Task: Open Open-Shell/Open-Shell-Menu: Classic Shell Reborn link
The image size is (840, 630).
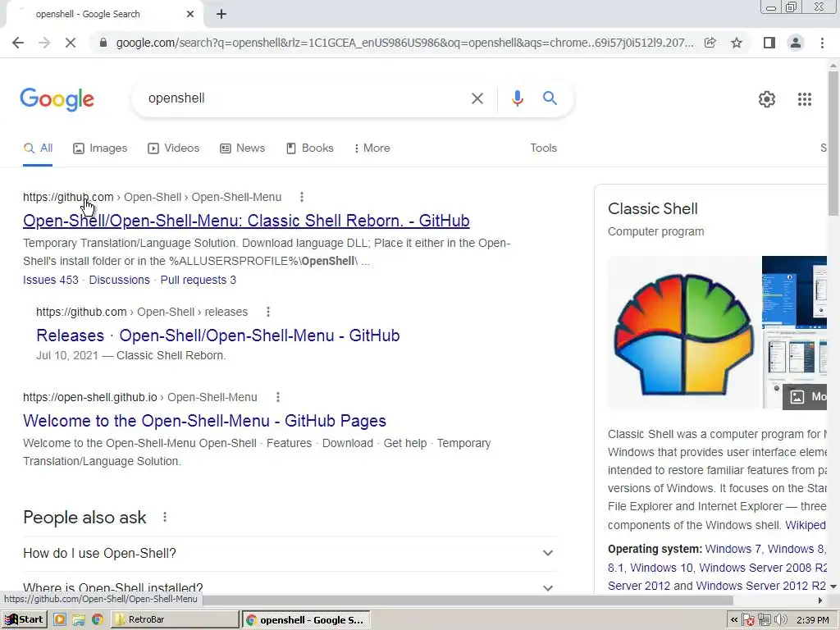Action: [x=246, y=221]
